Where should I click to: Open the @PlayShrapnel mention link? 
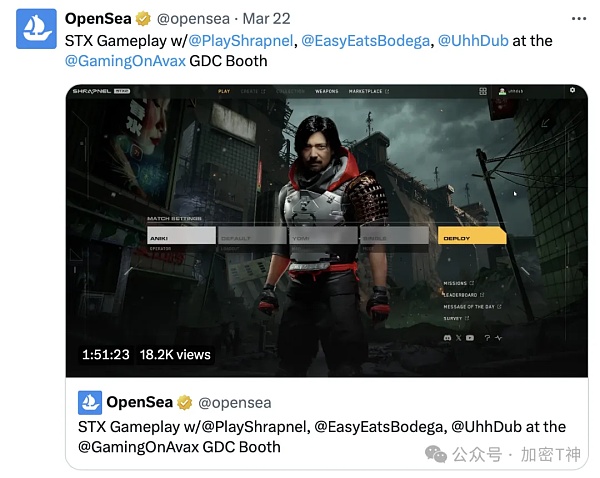click(241, 41)
